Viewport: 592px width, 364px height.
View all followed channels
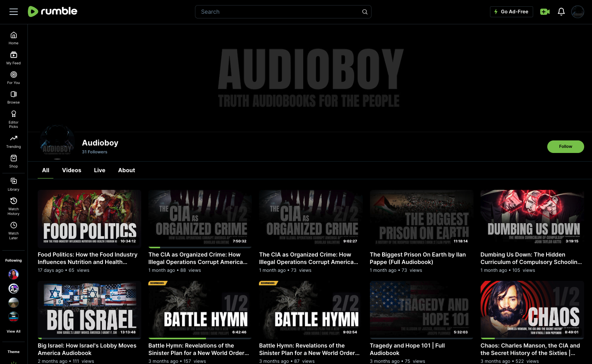click(14, 331)
